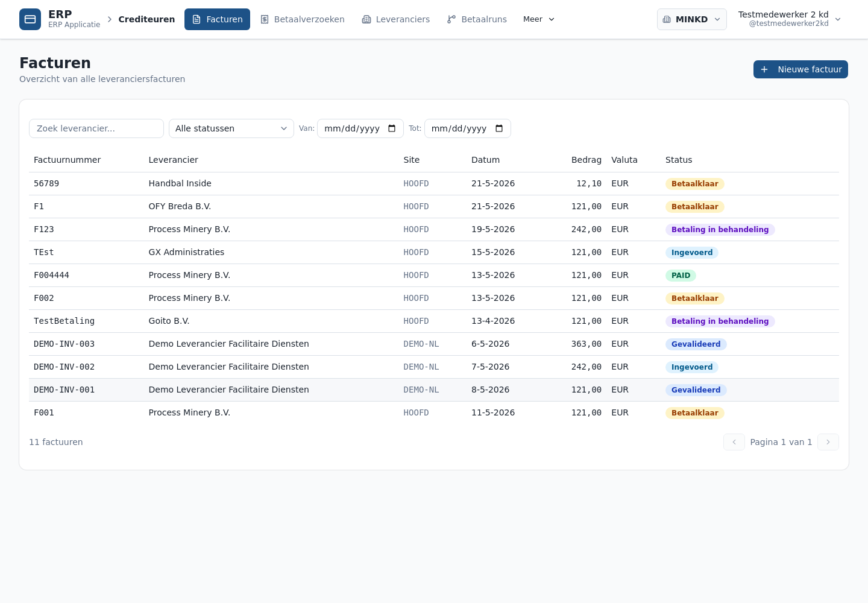This screenshot has width=868, height=603.
Task: Open the Meer menu
Action: [539, 19]
